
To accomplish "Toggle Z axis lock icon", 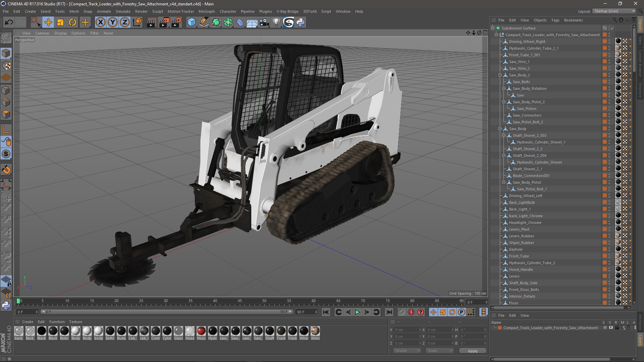I will (125, 22).
